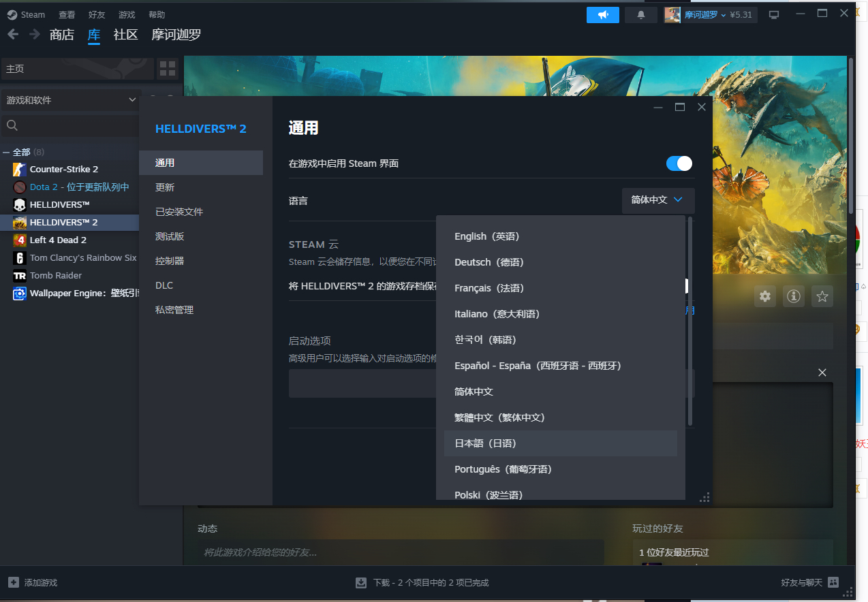Select HELLDIVERS™ skull-icon entry
Viewport: 868px width, 602px height.
click(x=60, y=204)
